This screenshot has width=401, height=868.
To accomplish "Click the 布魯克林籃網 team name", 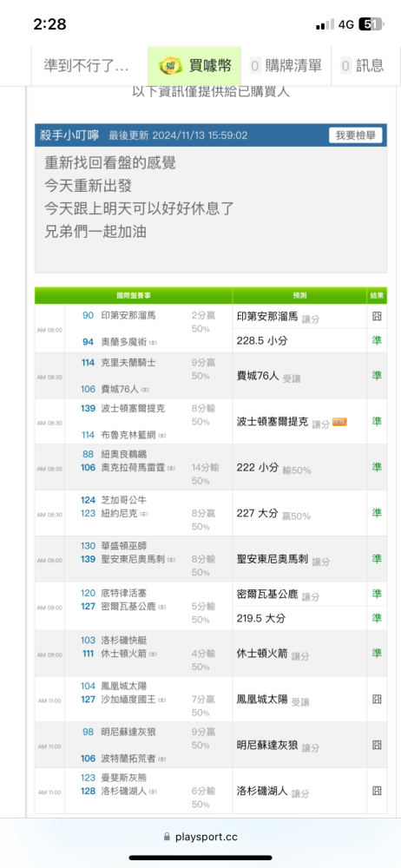I will pyautogui.click(x=128, y=435).
